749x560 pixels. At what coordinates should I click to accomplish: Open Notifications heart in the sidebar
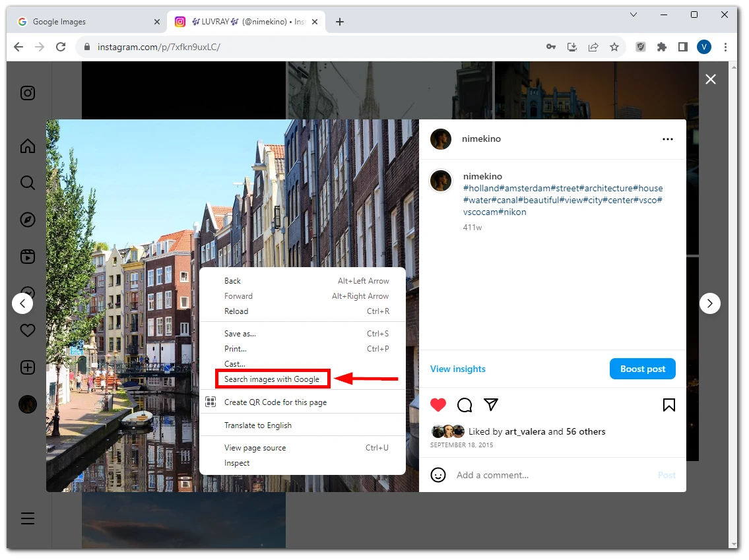28,330
